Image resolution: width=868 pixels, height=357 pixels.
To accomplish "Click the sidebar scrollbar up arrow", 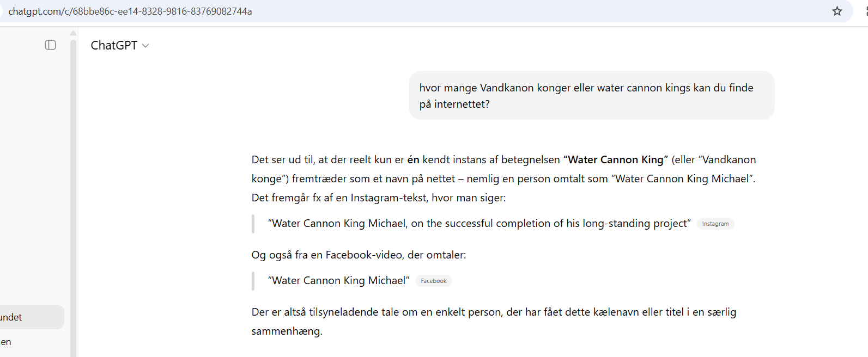I will point(74,33).
